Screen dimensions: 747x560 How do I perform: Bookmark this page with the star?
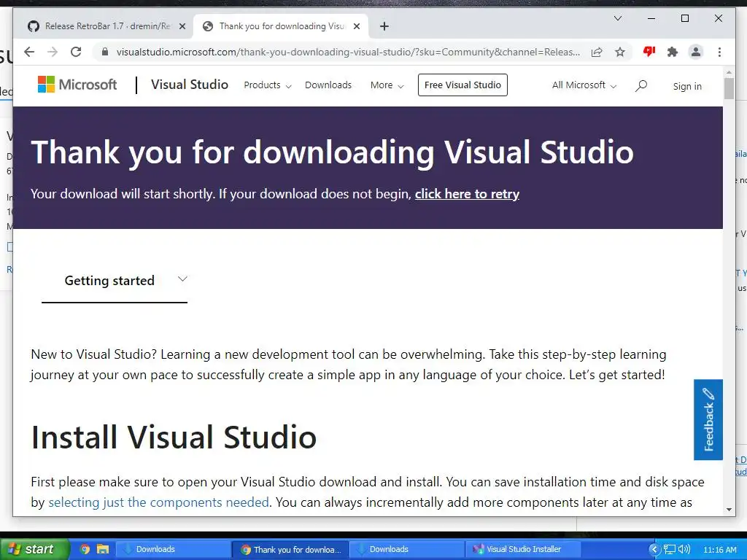click(x=620, y=52)
